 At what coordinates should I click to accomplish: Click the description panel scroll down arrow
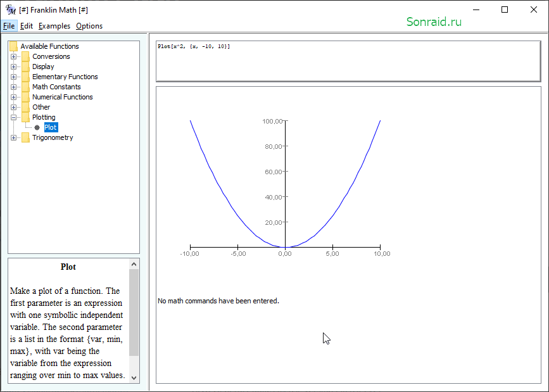pos(134,377)
